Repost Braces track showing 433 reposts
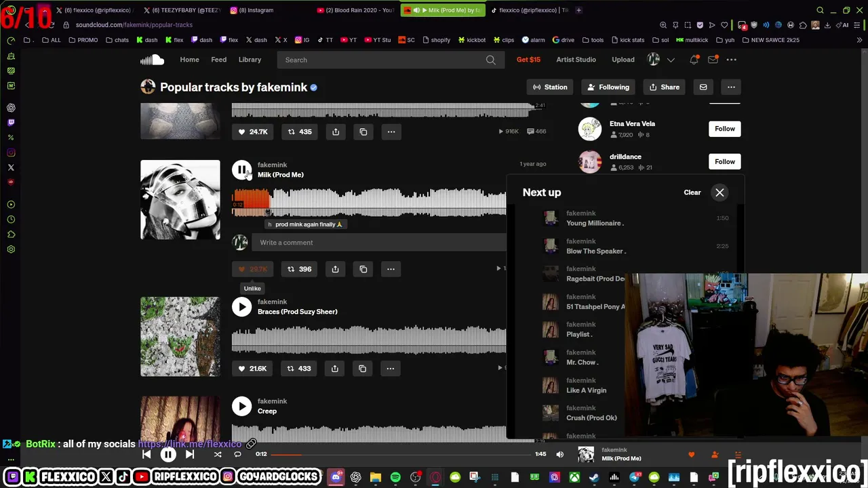 [299, 369]
